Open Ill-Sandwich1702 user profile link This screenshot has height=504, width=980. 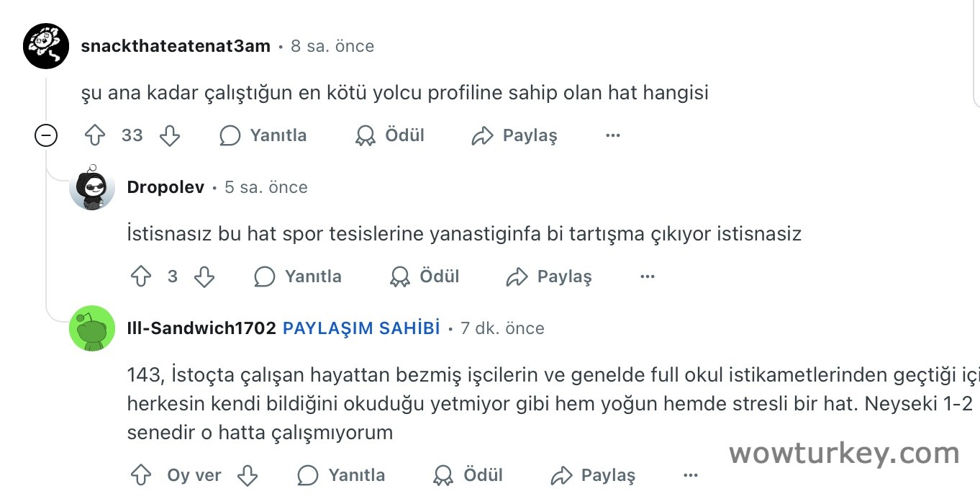[x=201, y=328]
